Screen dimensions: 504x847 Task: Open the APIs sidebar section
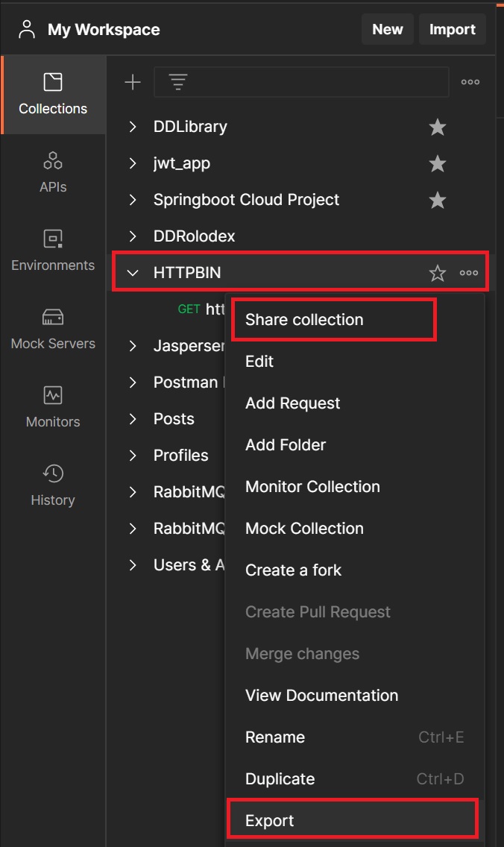pos(53,172)
